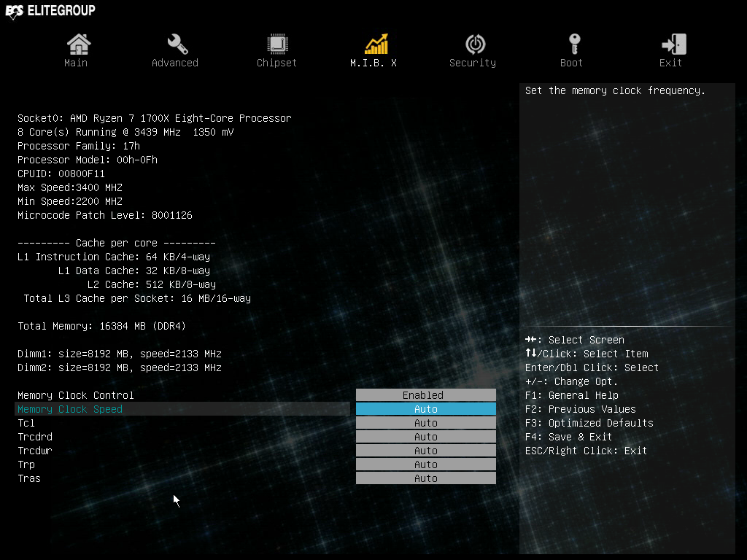Select the Trcdrd setting label
Screen dimensions: 747x560
(x=35, y=437)
